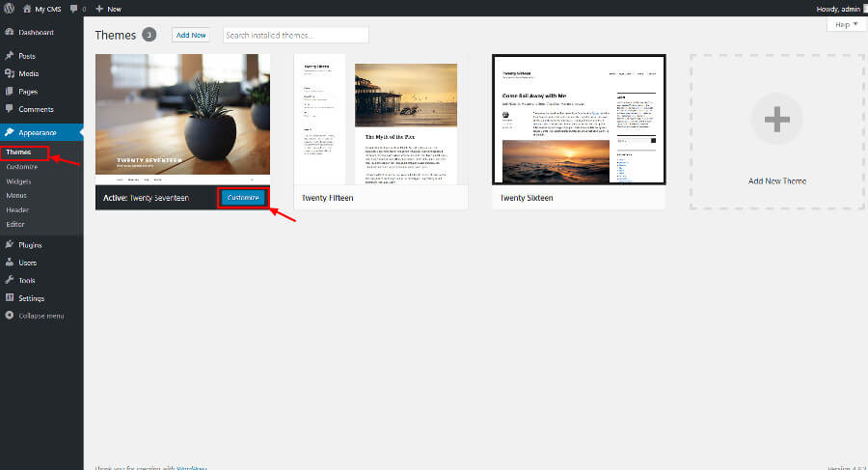Go to Widgets submenu item
The width and height of the screenshot is (868, 470).
[18, 181]
